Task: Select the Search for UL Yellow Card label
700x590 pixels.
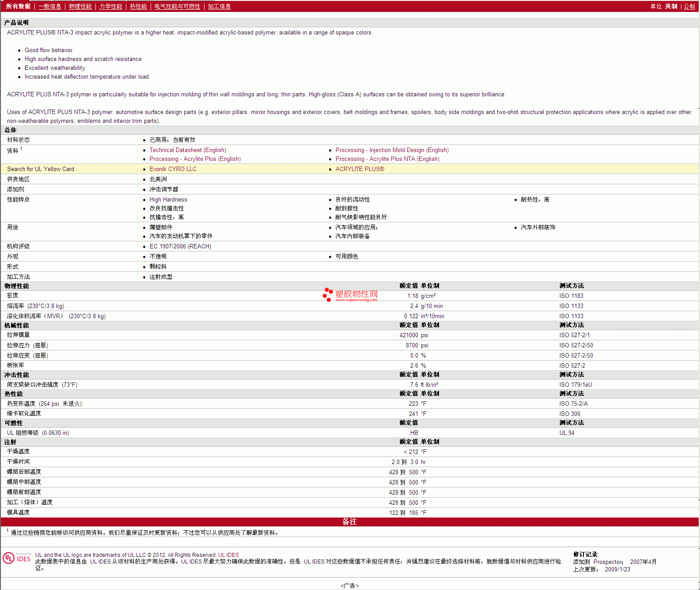Action: point(41,169)
